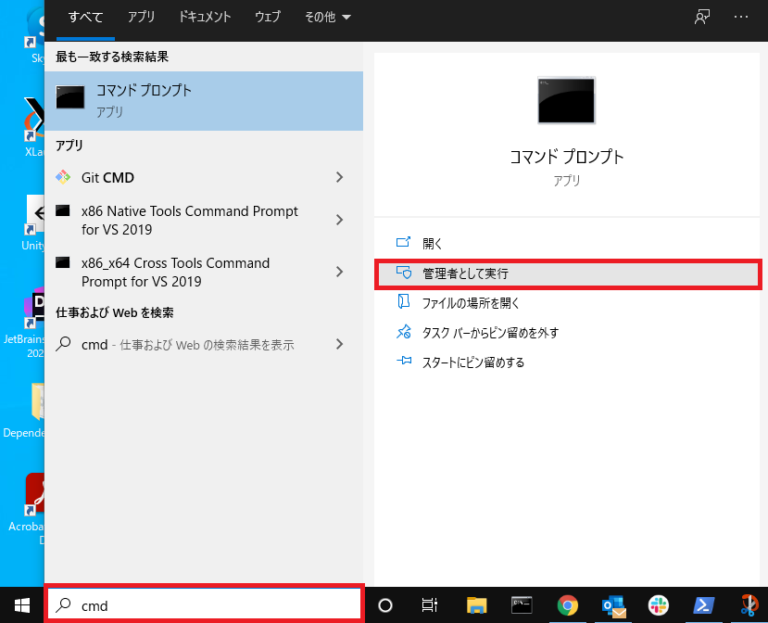Click the 仕事および Web を検索 heading

point(115,312)
